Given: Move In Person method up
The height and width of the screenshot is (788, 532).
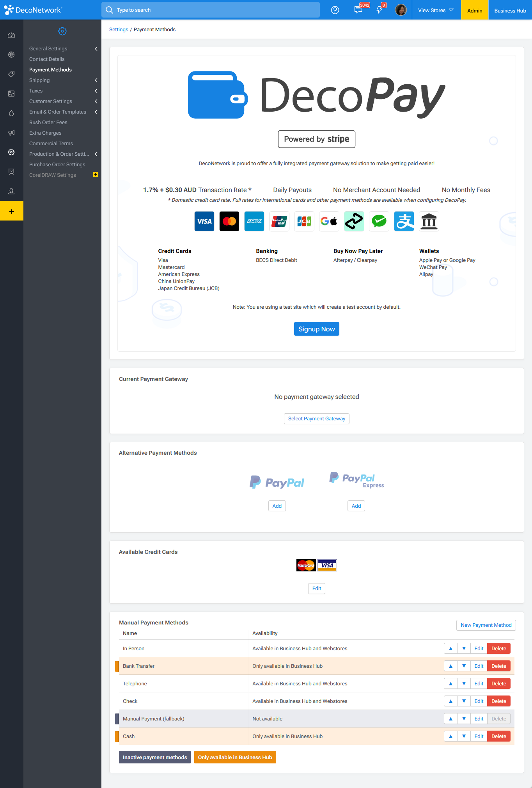Looking at the screenshot, I should pyautogui.click(x=450, y=648).
